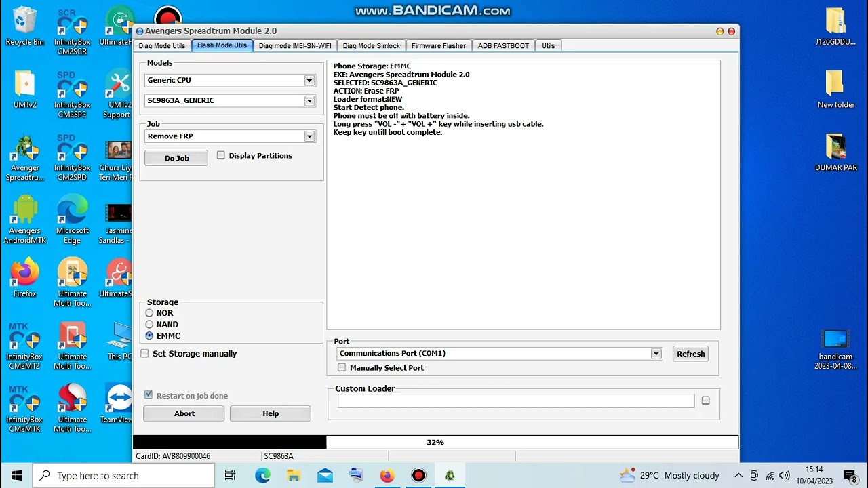This screenshot has width=868, height=488.
Task: Toggle Restart on job done checkbox
Action: point(149,394)
